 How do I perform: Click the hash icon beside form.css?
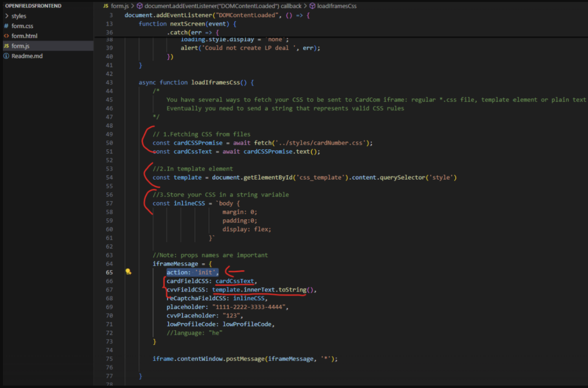pos(6,26)
